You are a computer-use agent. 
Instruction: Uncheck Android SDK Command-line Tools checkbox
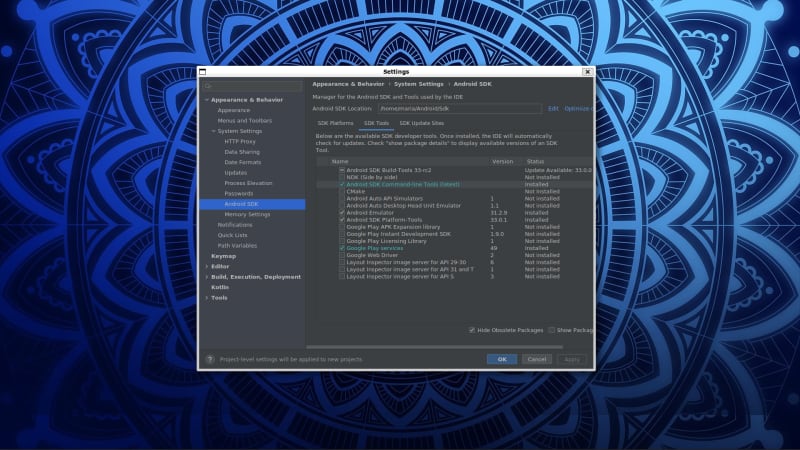point(342,185)
